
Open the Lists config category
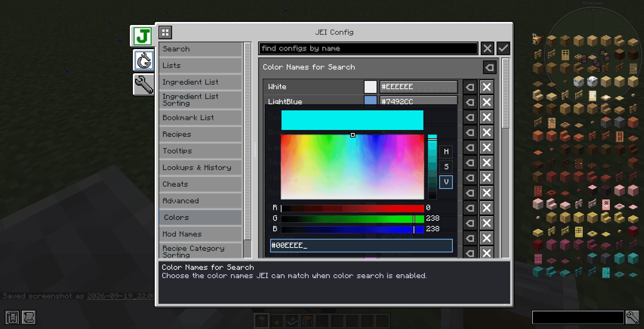(x=200, y=66)
